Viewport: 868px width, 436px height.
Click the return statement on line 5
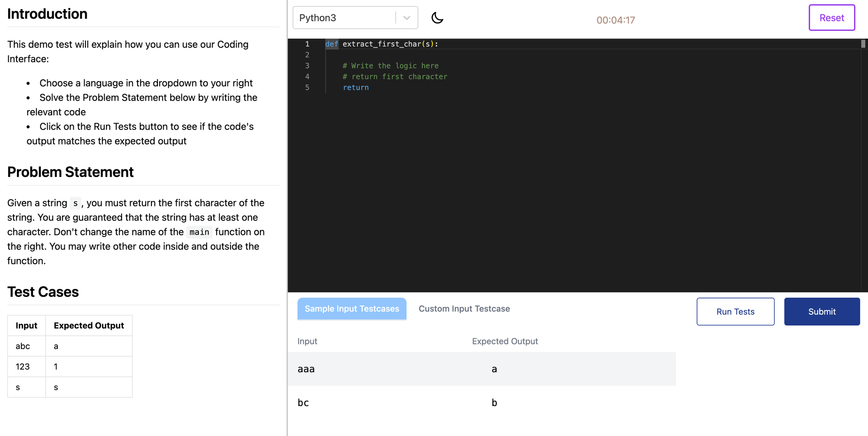355,87
